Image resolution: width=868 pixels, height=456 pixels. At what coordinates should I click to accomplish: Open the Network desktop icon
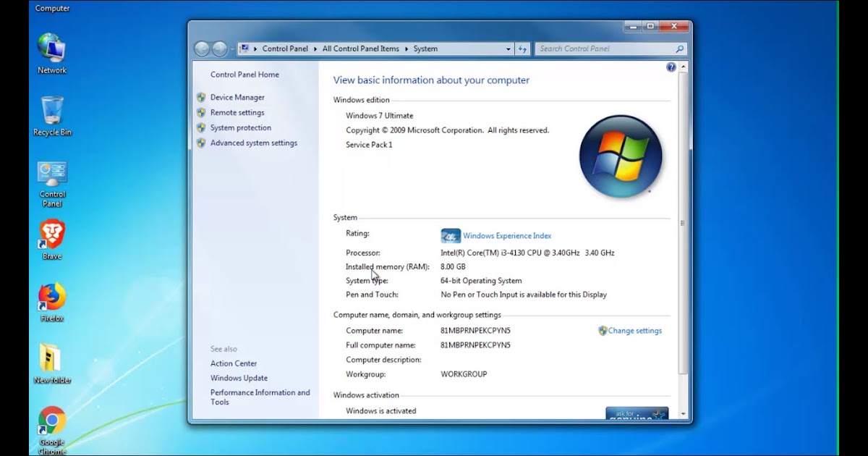pos(52,54)
